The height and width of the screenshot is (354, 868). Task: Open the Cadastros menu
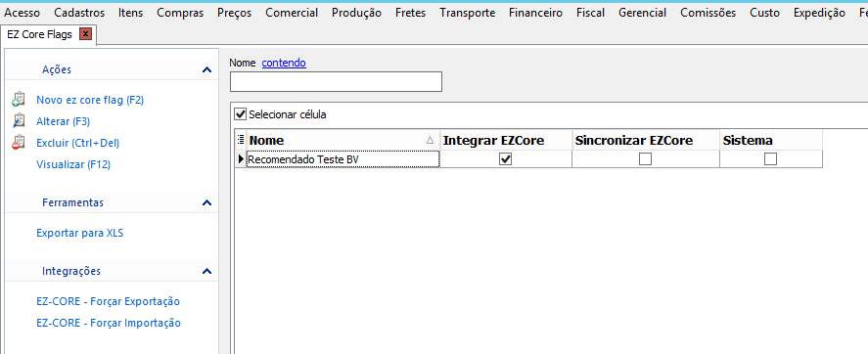tap(79, 13)
